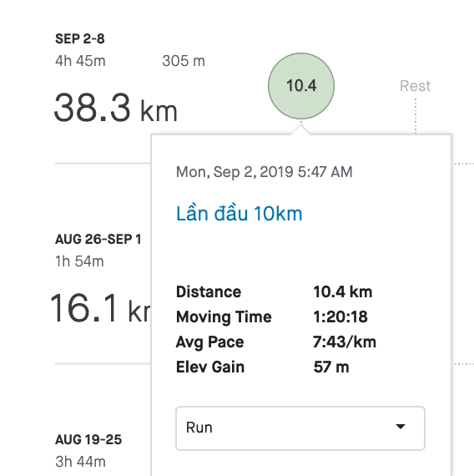Click the 3h 44m weekly time
This screenshot has width=474, height=476.
80,462
